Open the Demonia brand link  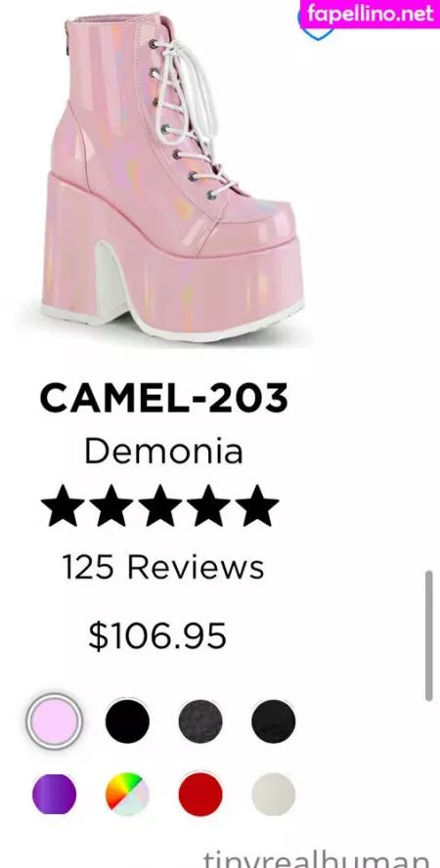tap(163, 452)
